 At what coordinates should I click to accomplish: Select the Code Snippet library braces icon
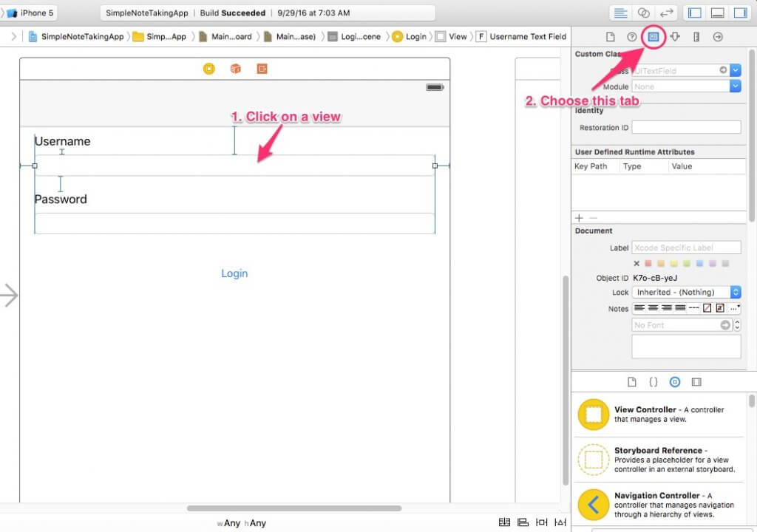tap(654, 382)
